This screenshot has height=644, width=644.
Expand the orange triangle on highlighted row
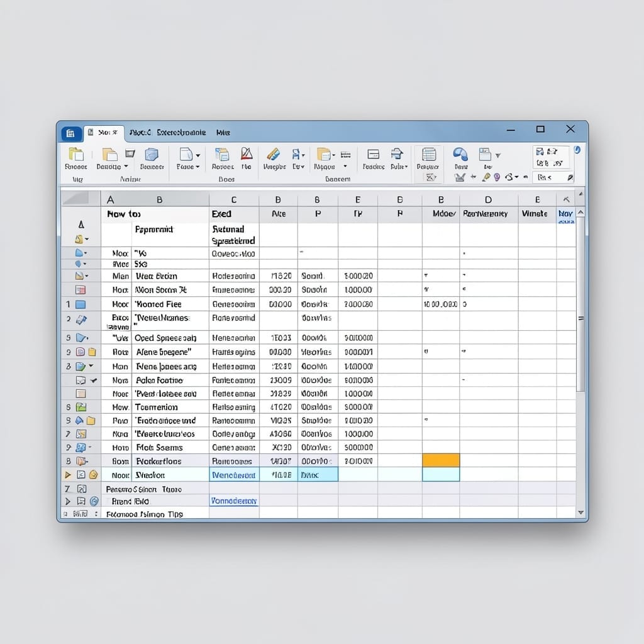(68, 475)
